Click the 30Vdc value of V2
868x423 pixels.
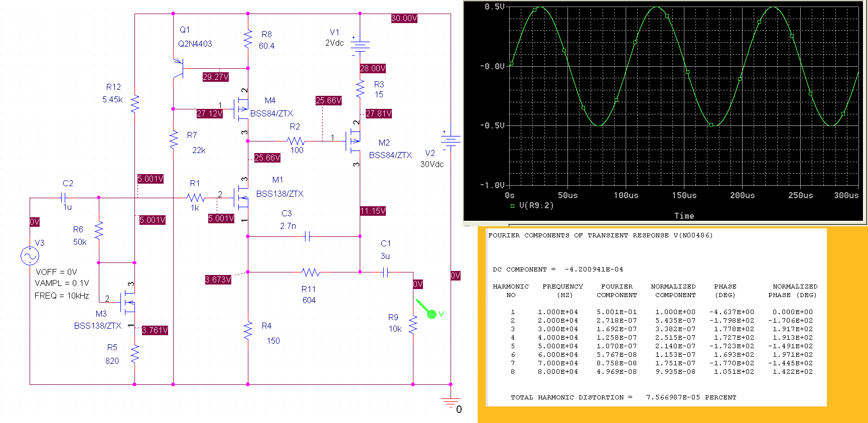coord(432,164)
